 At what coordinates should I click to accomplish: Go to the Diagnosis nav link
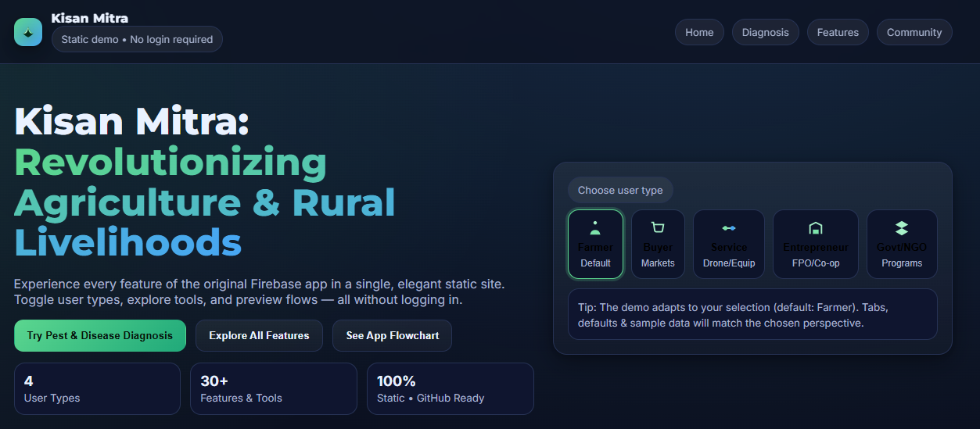click(765, 33)
